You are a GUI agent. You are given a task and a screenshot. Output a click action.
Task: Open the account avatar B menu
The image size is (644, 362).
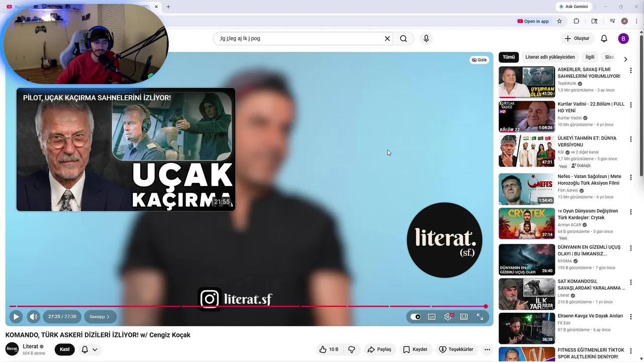tap(623, 39)
